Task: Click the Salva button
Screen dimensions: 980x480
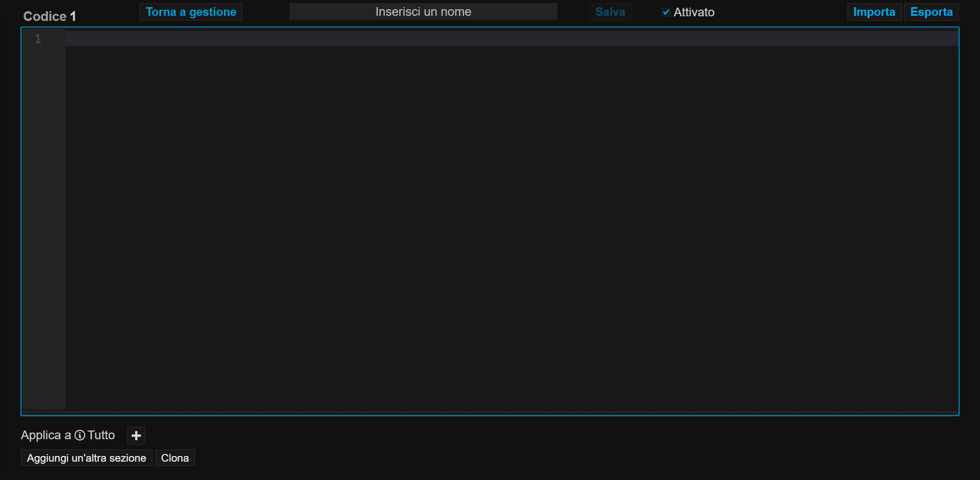Action: click(x=610, y=12)
